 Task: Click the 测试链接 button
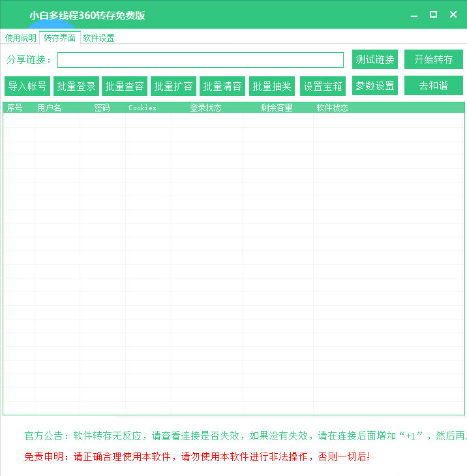[x=374, y=59]
